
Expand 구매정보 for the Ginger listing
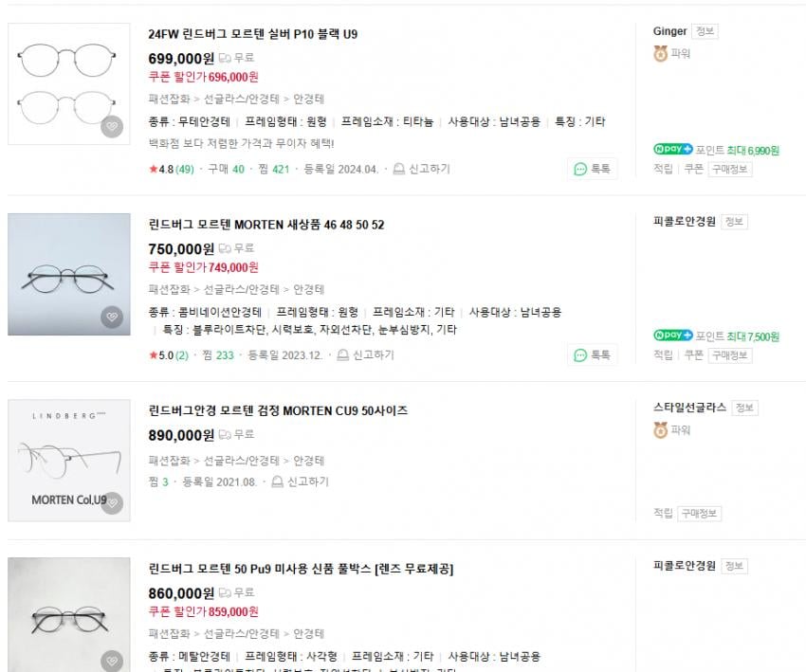[x=729, y=170]
